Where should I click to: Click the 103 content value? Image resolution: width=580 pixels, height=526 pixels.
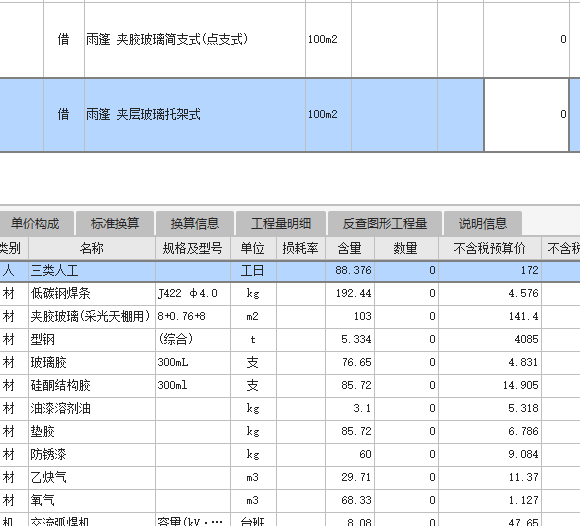(362, 317)
